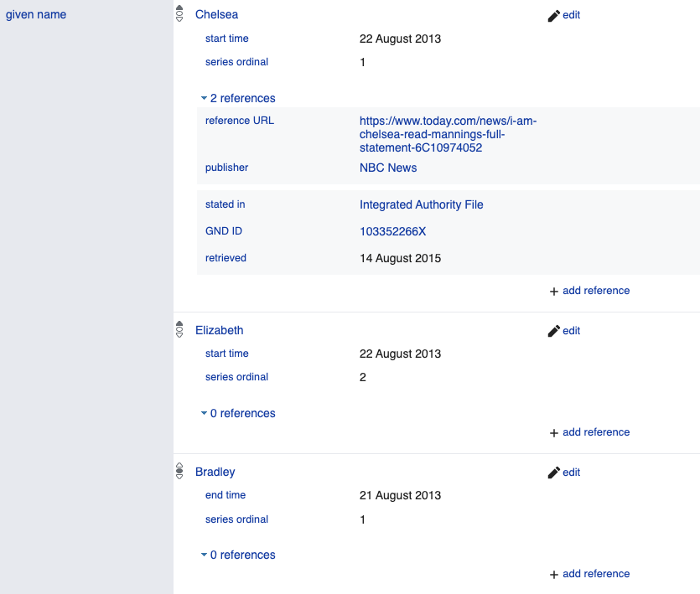Collapse the 2 references section for Chelsea

[x=238, y=98]
